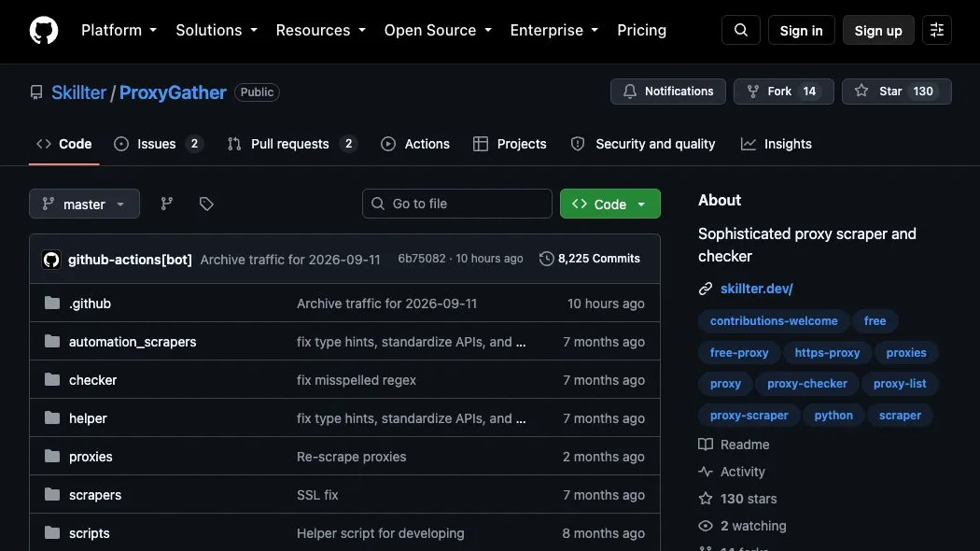Click the .github folder icon
This screenshot has width=980, height=551.
tap(52, 304)
